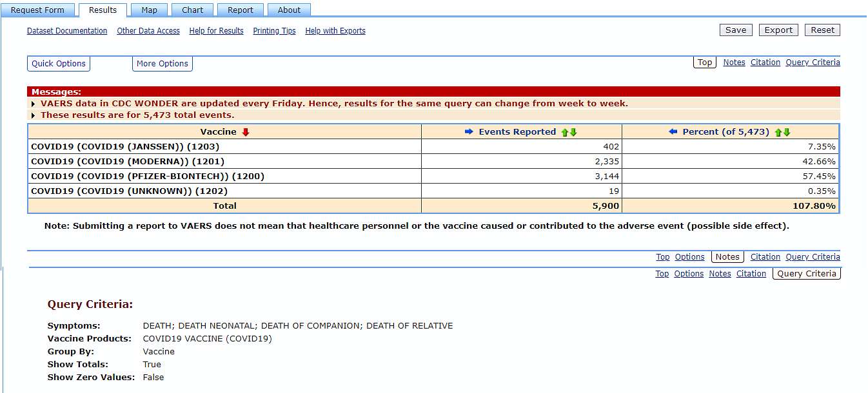Screen dimensions: 868x393
Task: Click the Save button
Action: coord(736,30)
